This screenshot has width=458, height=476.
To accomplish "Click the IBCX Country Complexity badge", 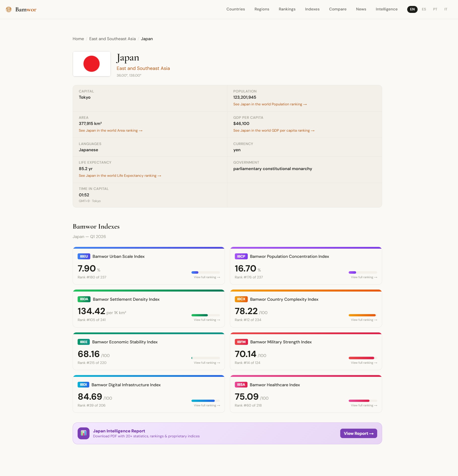I will coord(241,299).
